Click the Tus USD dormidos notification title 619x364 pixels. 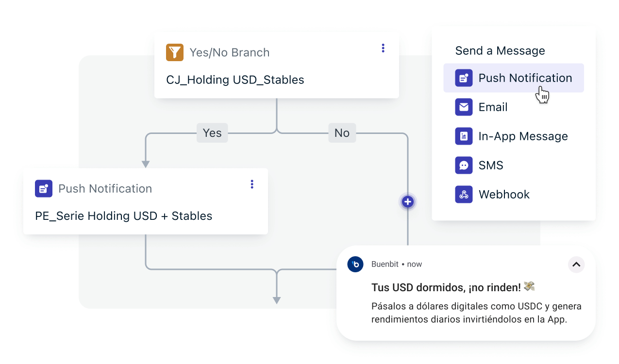tap(447, 287)
